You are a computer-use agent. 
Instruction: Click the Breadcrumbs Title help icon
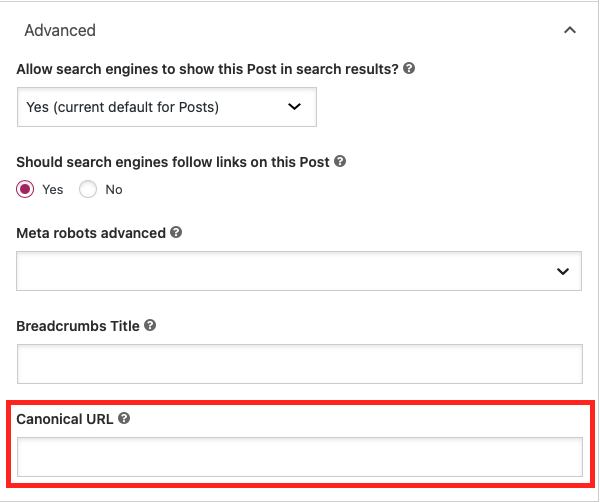tap(150, 326)
